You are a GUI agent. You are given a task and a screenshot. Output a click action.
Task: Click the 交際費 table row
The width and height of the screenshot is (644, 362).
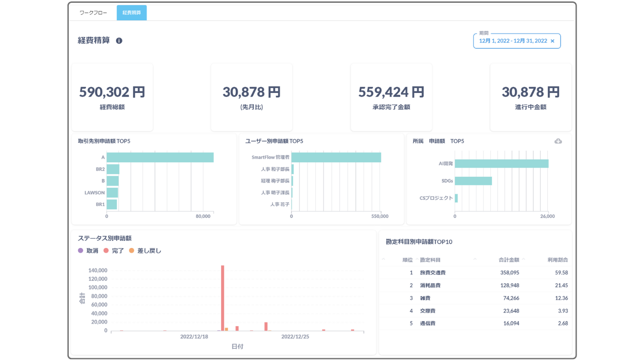(x=475, y=311)
